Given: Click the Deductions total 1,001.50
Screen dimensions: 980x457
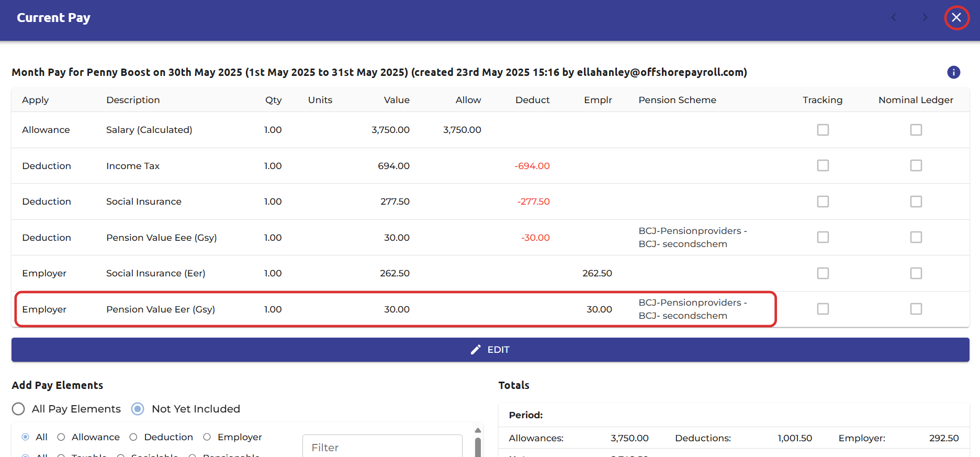Looking at the screenshot, I should (x=795, y=438).
